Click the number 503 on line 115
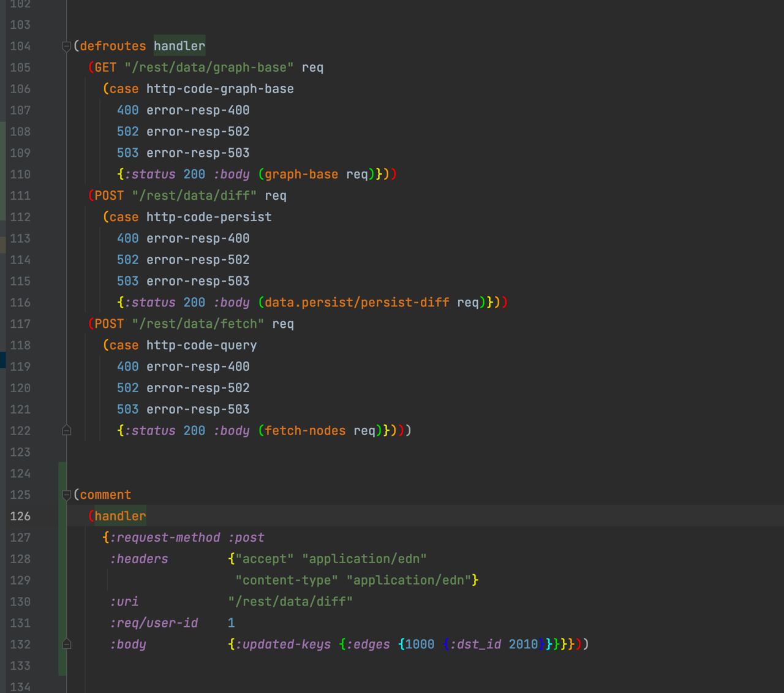 128,281
